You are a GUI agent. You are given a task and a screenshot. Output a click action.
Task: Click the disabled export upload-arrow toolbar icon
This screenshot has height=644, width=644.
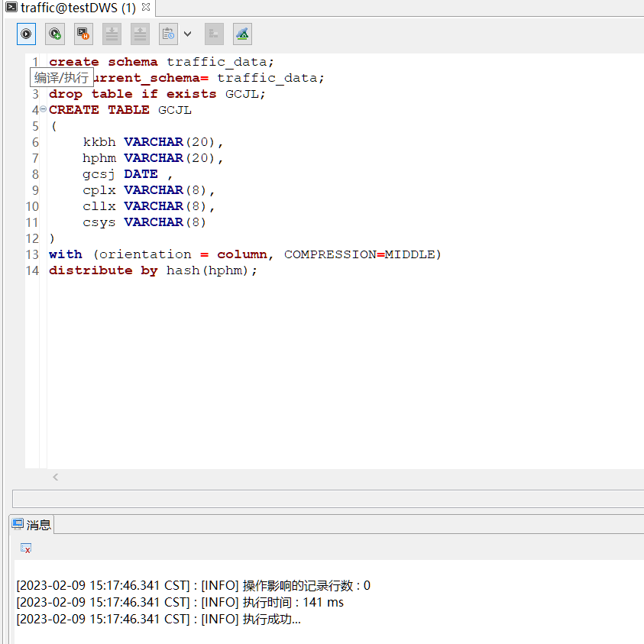[x=140, y=34]
